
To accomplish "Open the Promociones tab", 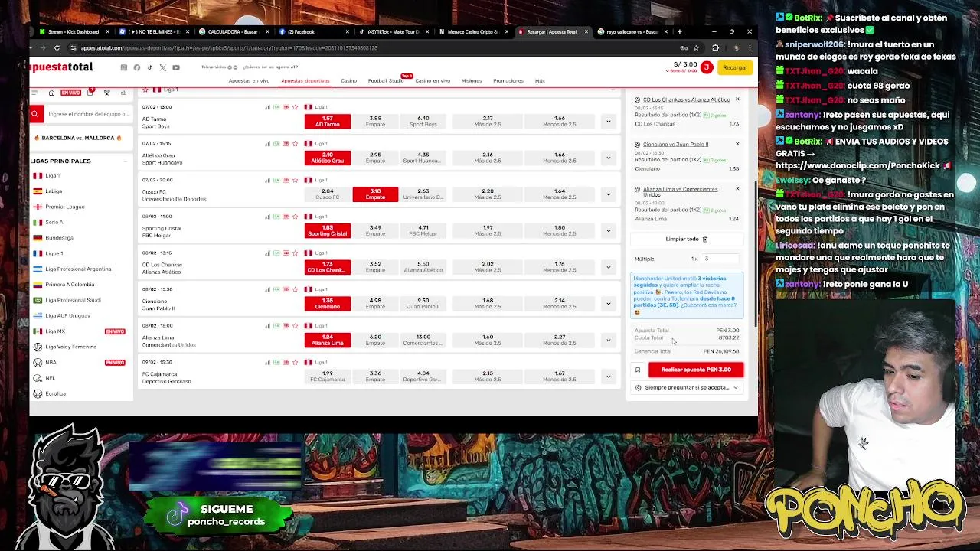I will pyautogui.click(x=508, y=80).
